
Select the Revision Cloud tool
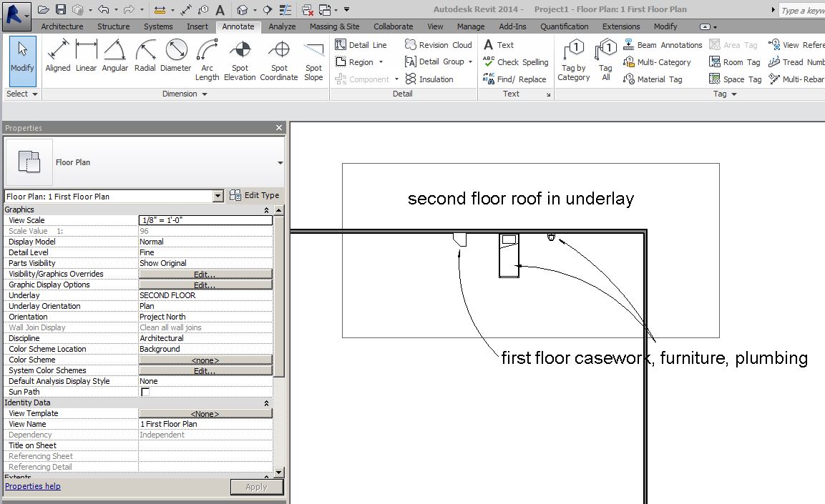(438, 44)
